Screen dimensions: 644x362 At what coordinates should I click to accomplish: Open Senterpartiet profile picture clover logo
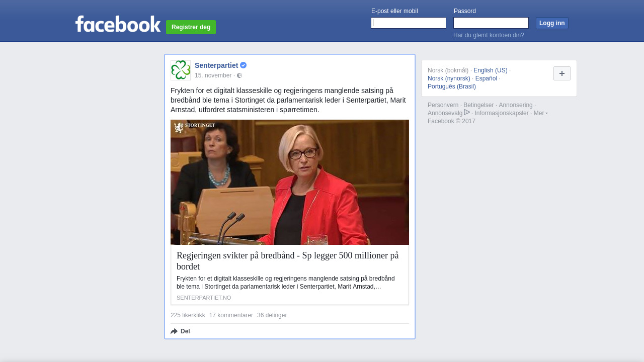coord(181,70)
